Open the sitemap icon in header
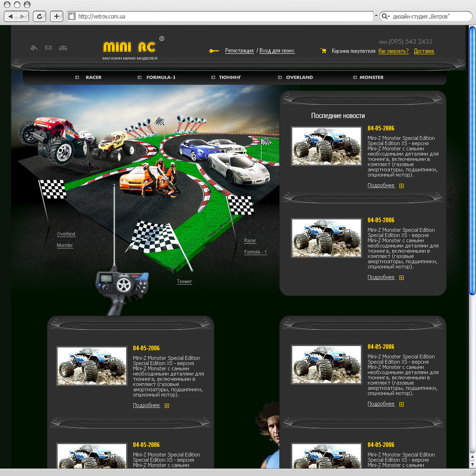Image resolution: width=476 pixels, height=476 pixels. (x=63, y=48)
